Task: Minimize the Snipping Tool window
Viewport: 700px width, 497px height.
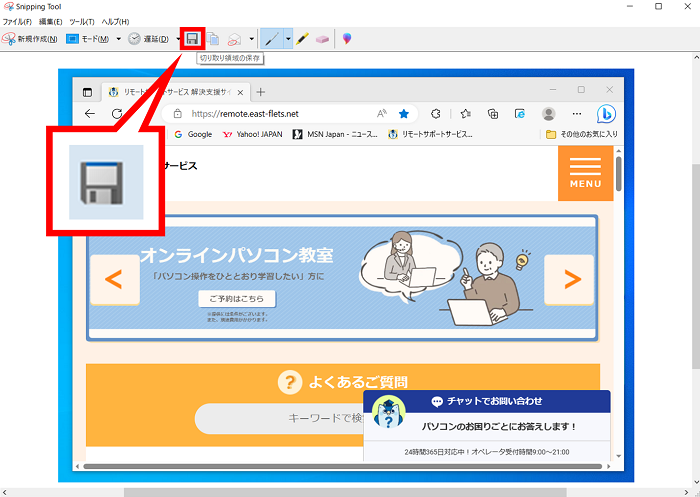Action: click(x=630, y=7)
